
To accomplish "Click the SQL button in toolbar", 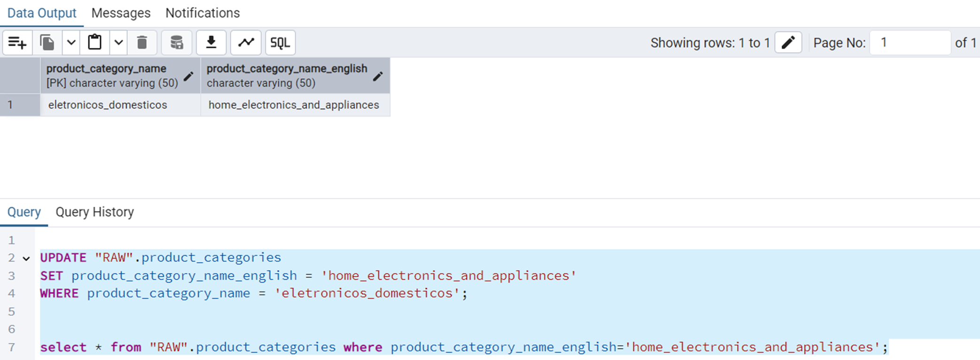I will (280, 43).
